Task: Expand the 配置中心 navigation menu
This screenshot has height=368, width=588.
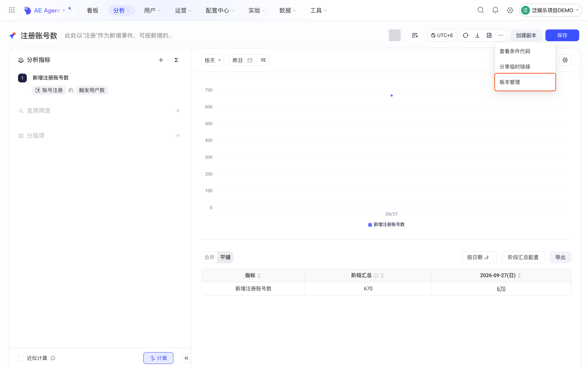Action: pos(220,10)
